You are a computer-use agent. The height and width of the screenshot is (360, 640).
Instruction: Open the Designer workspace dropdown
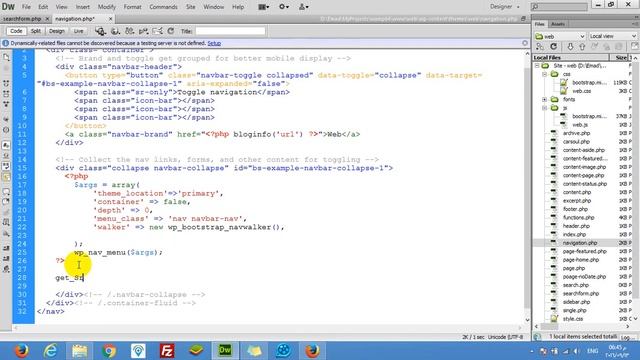505,7
